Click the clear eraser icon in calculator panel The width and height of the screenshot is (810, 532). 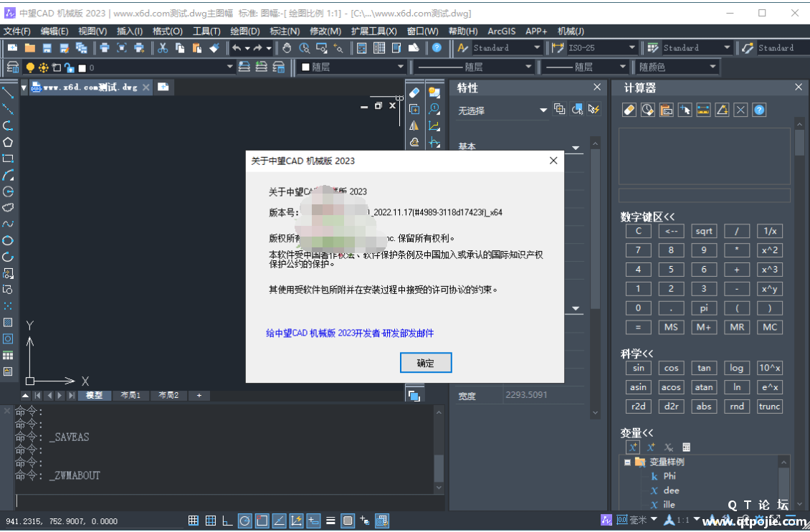(x=629, y=110)
